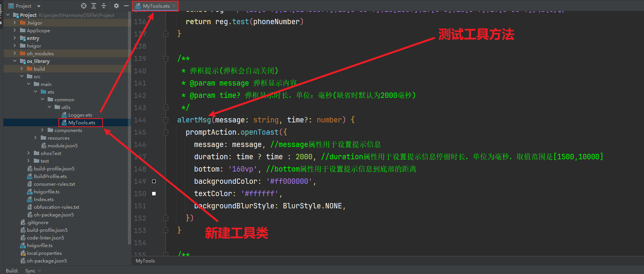
Task: Fold the comment block at line 139
Action: tap(166, 58)
